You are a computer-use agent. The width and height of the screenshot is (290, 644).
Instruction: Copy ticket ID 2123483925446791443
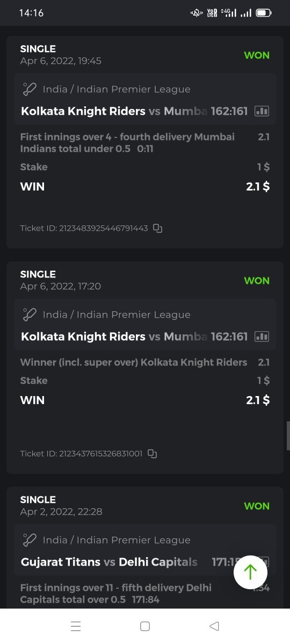(x=157, y=228)
